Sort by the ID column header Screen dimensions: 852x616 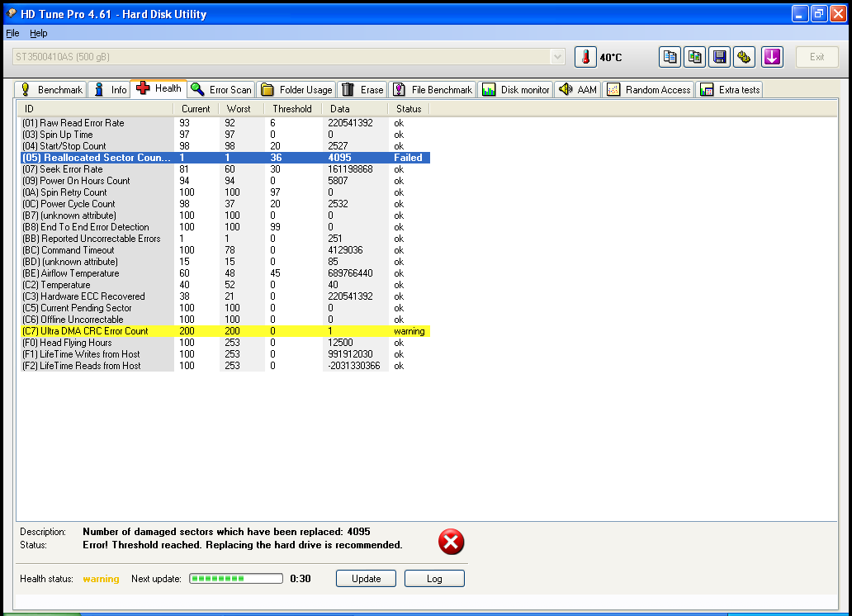pos(95,109)
